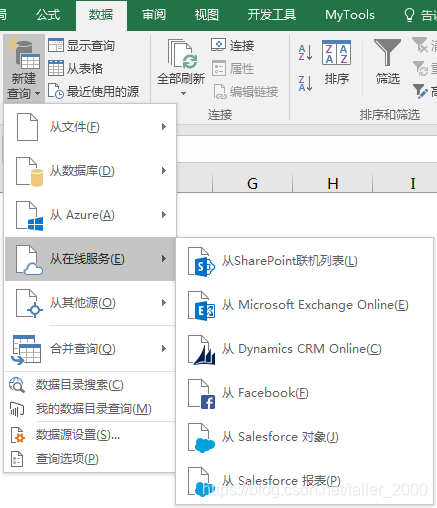Click the Dynamics CRM file icon
Image resolution: width=437 pixels, height=508 pixels.
[201, 350]
